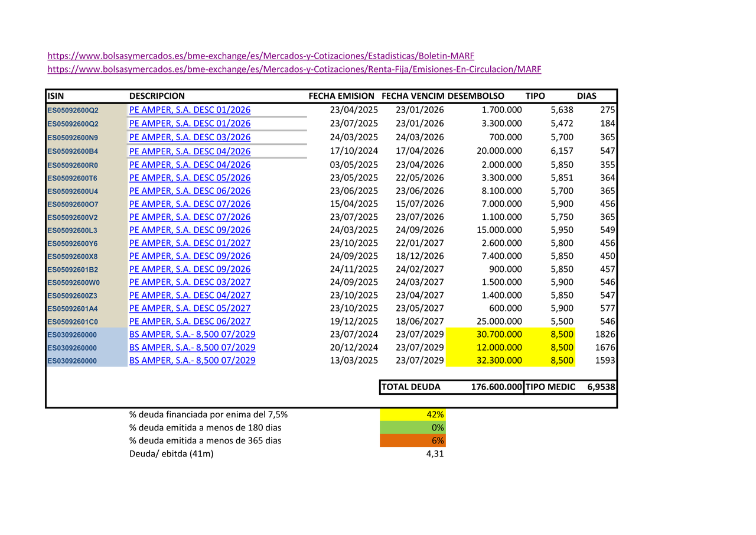Open BS AMPER 8,500 link issued 20/12/2024
Screen dimensions: 756x535
193,348
